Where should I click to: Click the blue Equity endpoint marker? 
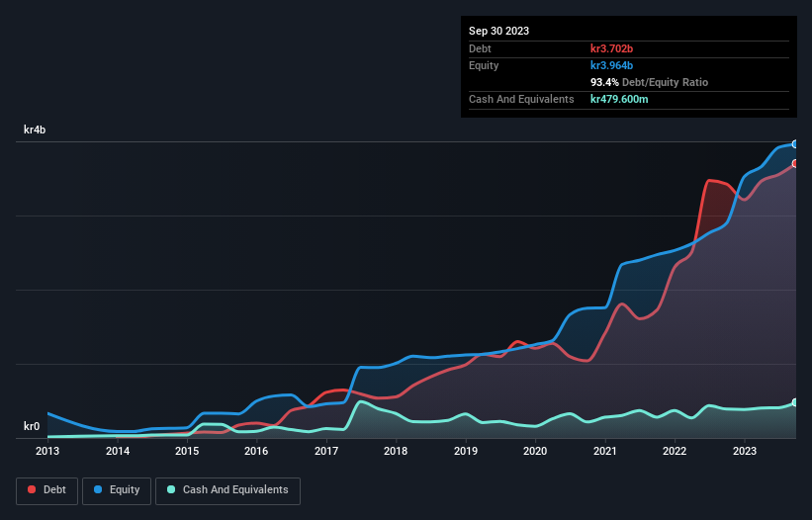tap(795, 144)
